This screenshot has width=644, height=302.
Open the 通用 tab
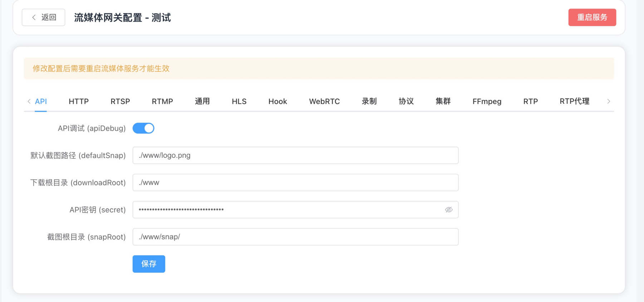click(202, 101)
